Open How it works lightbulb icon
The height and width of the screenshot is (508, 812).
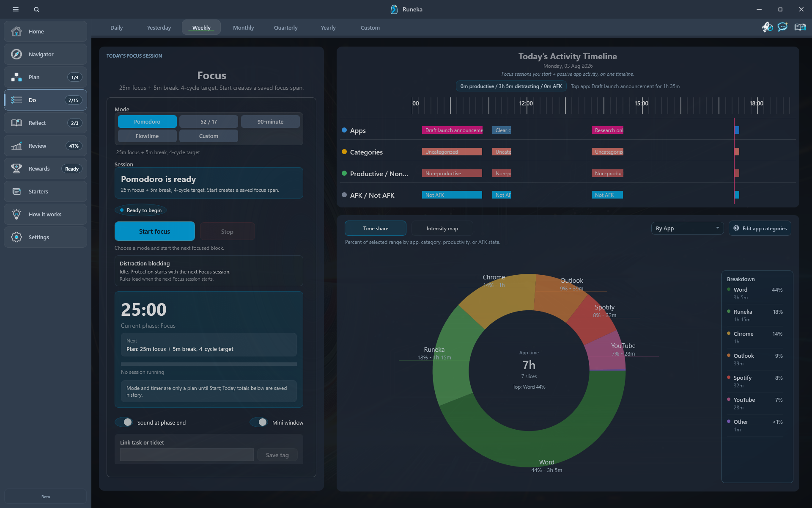pyautogui.click(x=16, y=214)
